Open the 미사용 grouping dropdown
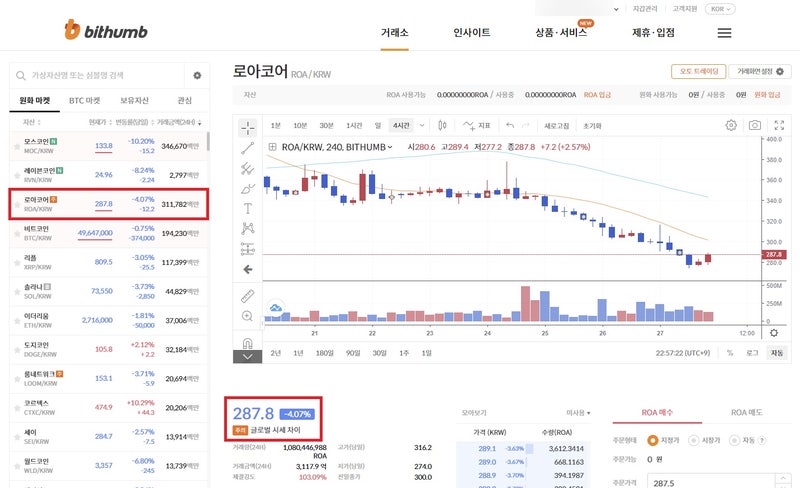 tap(578, 412)
